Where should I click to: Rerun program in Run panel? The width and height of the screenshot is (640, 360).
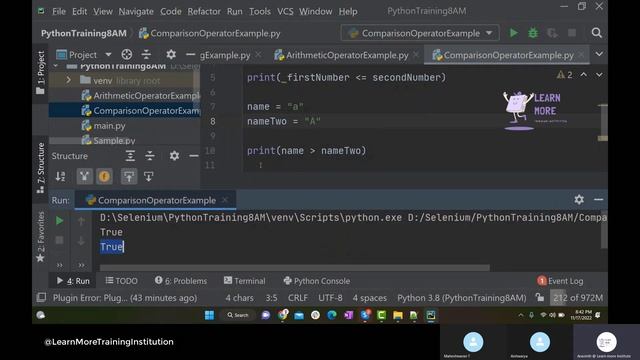[60, 221]
